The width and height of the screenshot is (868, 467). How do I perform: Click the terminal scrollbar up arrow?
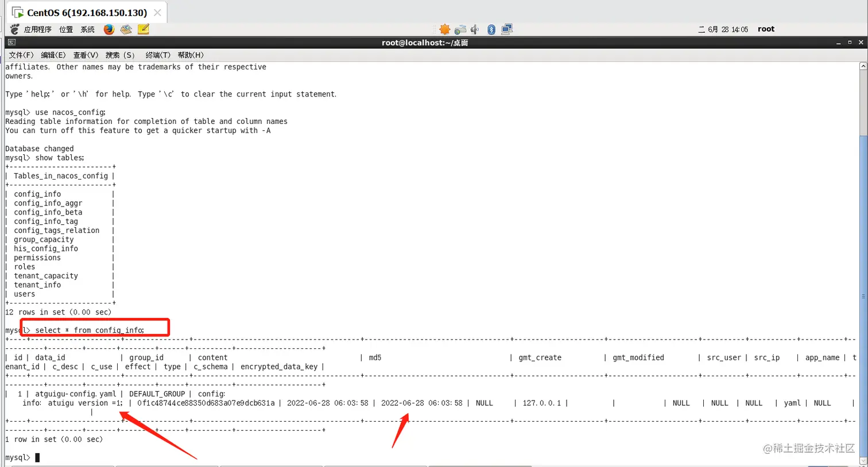coord(863,67)
